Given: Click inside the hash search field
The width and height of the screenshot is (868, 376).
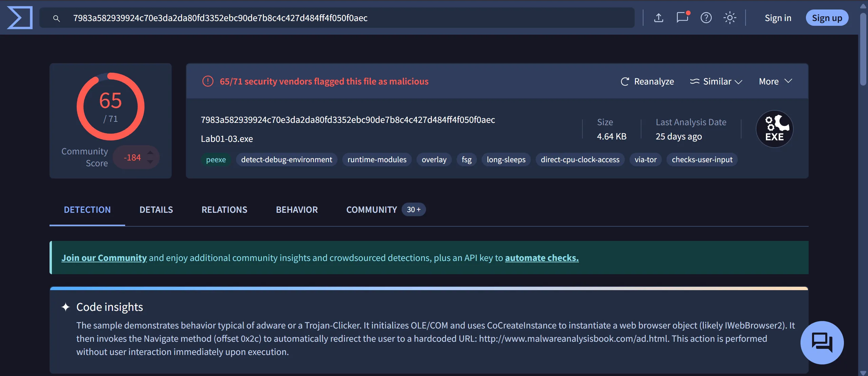Looking at the screenshot, I should (x=339, y=18).
